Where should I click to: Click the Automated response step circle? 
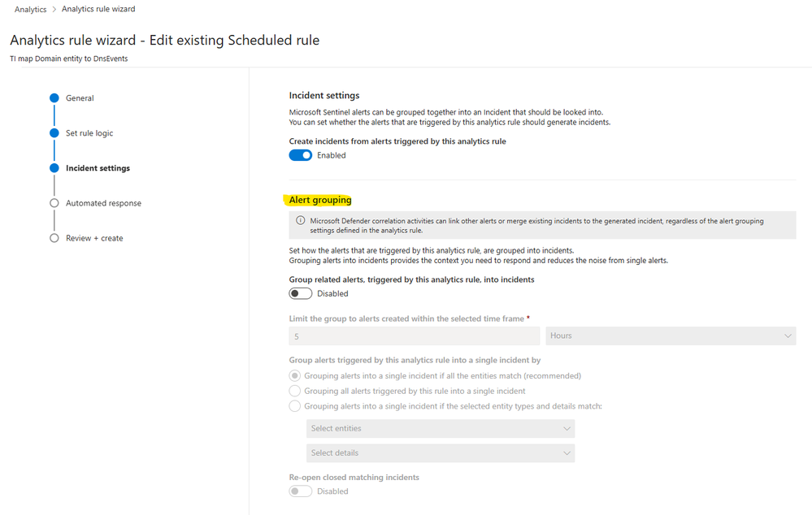[54, 203]
